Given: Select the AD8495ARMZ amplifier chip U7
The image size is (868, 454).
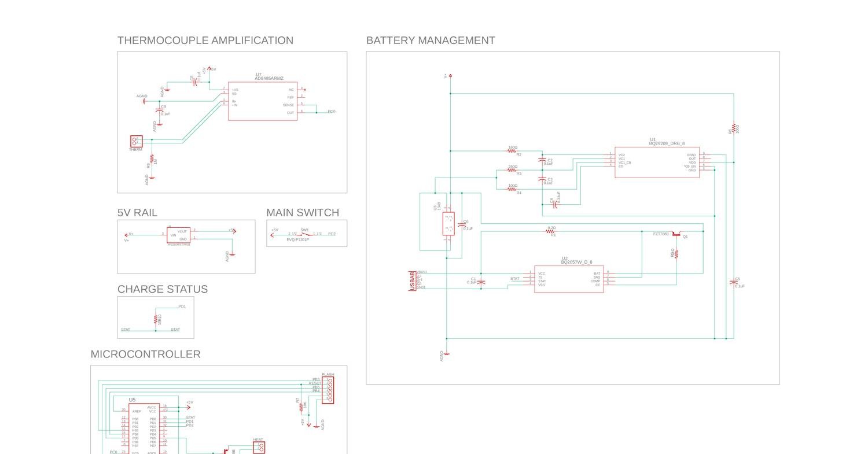Looking at the screenshot, I should (x=262, y=101).
